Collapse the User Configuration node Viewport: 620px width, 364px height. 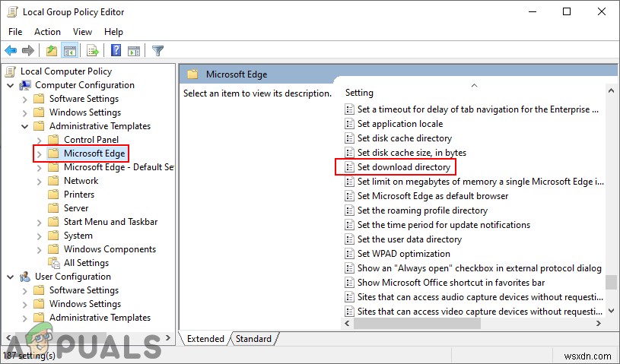tap(11, 277)
